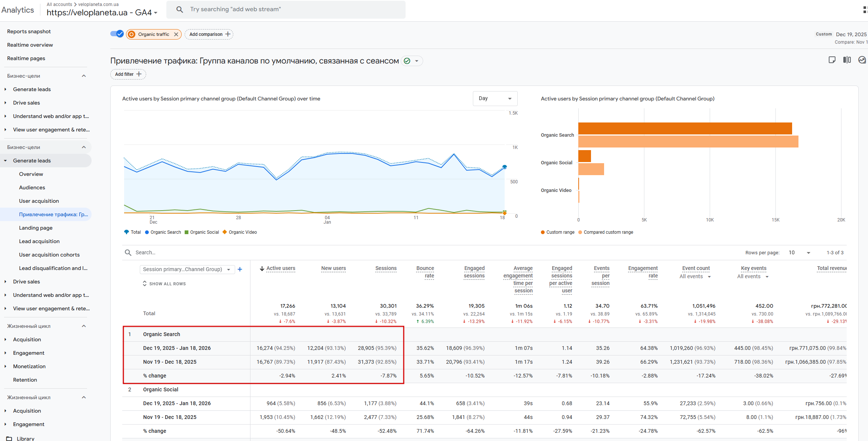Open the Rows per page dropdown
This screenshot has width=868, height=441.
coord(799,253)
